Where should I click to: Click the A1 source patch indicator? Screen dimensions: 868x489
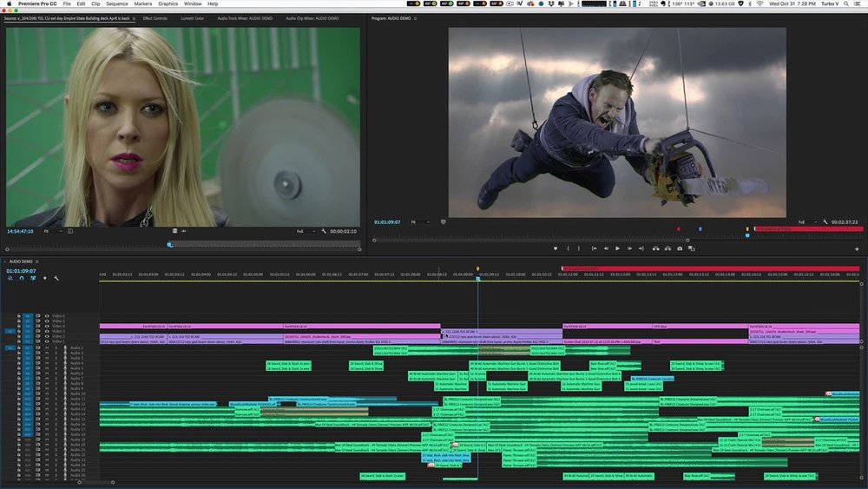coord(10,347)
